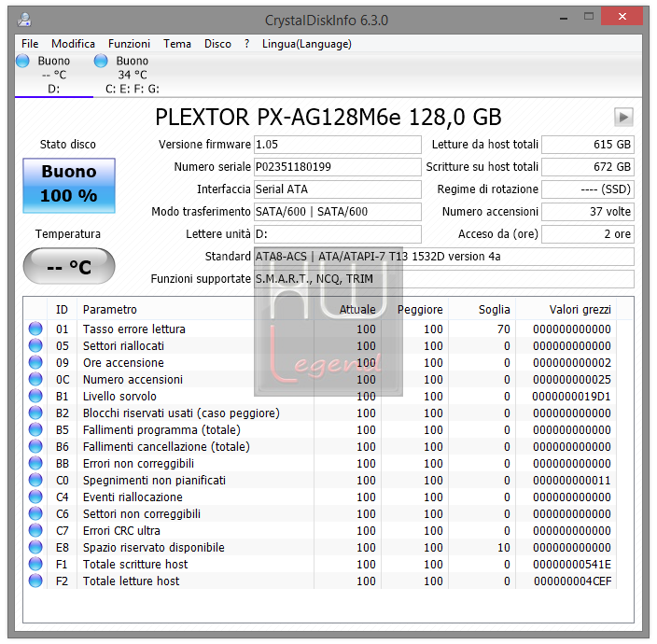
Task: Open the Funzioni menu
Action: pos(129,44)
